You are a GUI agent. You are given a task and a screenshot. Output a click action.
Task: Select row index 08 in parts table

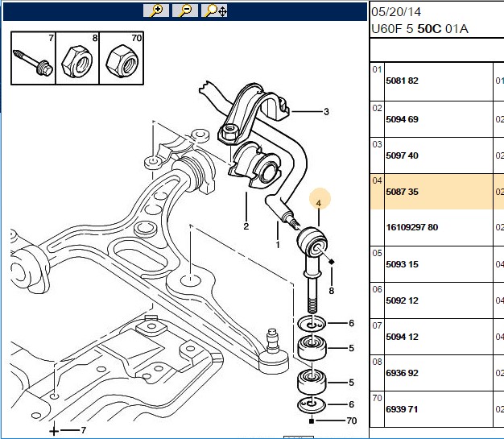(x=377, y=362)
